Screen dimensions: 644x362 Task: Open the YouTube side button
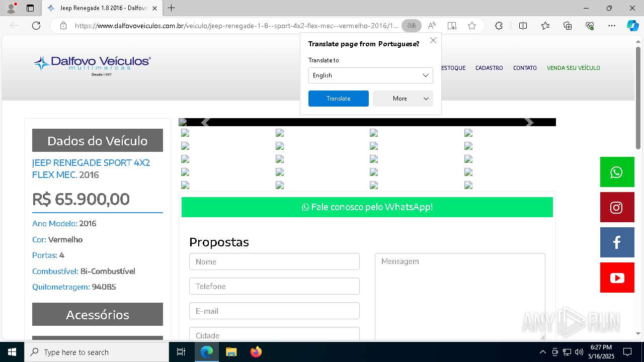(617, 278)
